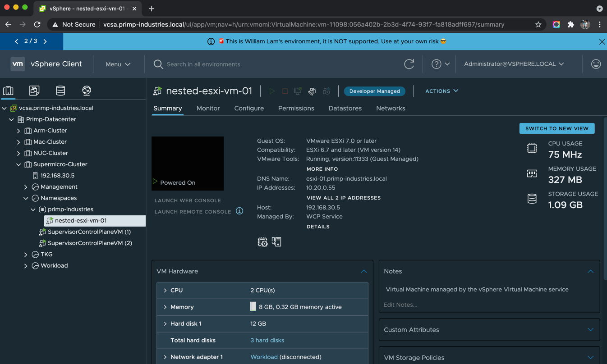This screenshot has height=364, width=607.
Task: Expand the Mac-Cluster node
Action: click(18, 142)
